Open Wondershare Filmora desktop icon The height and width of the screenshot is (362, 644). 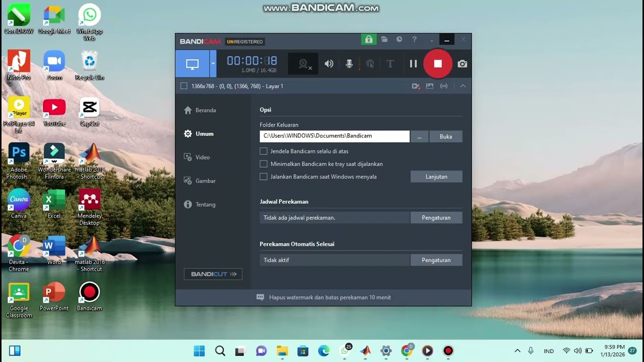tap(54, 161)
